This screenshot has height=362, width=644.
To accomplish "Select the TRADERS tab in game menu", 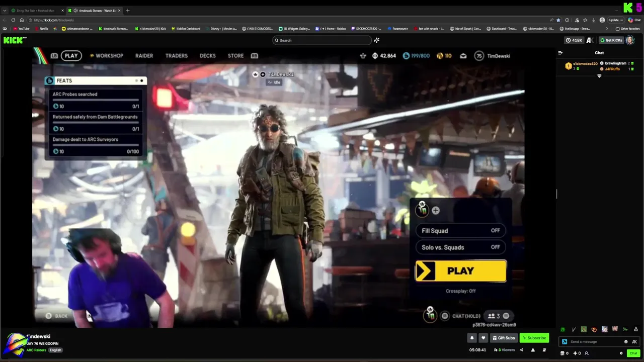I will (176, 56).
